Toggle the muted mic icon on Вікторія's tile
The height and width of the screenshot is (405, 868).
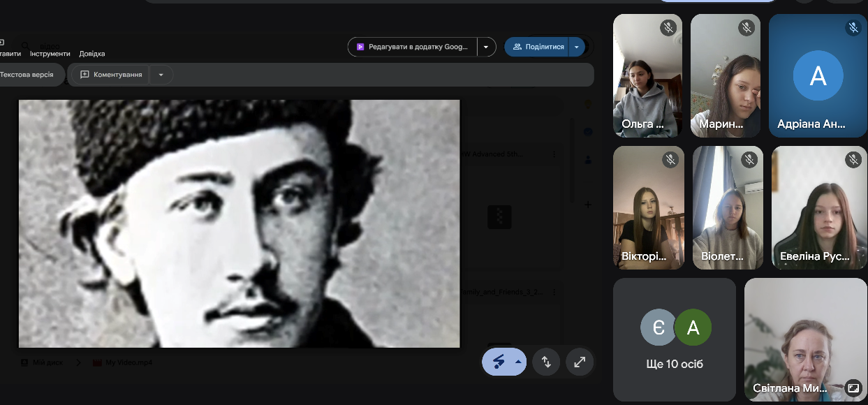click(x=670, y=160)
